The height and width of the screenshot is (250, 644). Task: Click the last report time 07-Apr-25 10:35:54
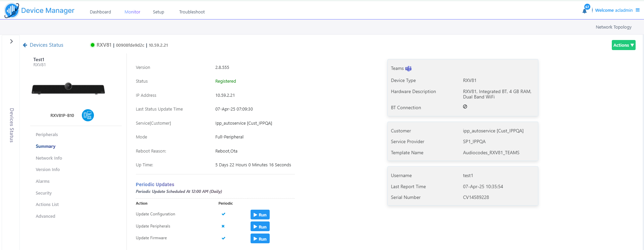point(483,187)
